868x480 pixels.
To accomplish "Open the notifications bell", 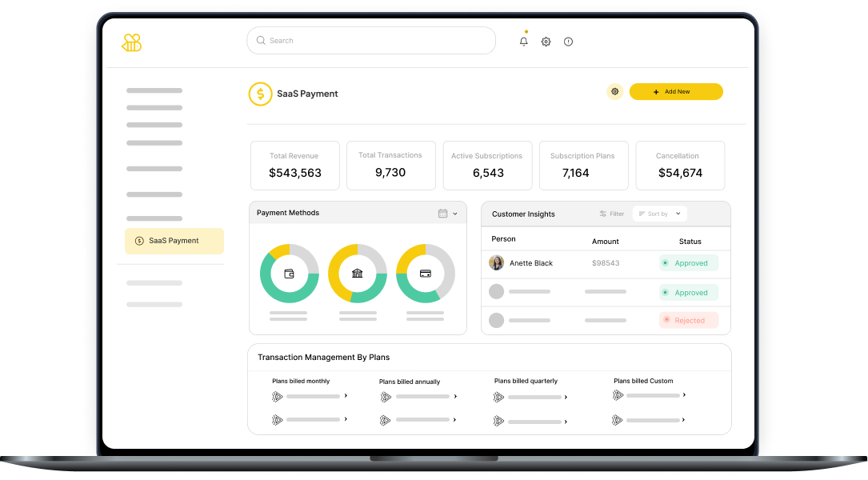I will pyautogui.click(x=524, y=42).
